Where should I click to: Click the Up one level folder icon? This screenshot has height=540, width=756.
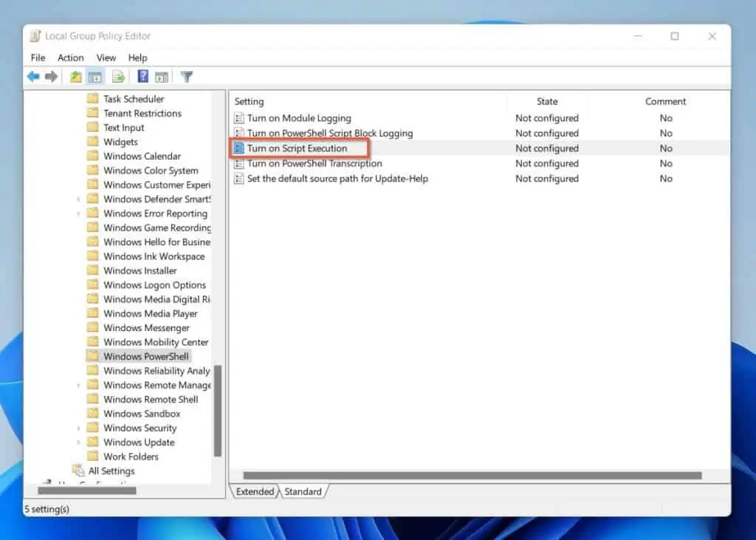[x=76, y=76]
